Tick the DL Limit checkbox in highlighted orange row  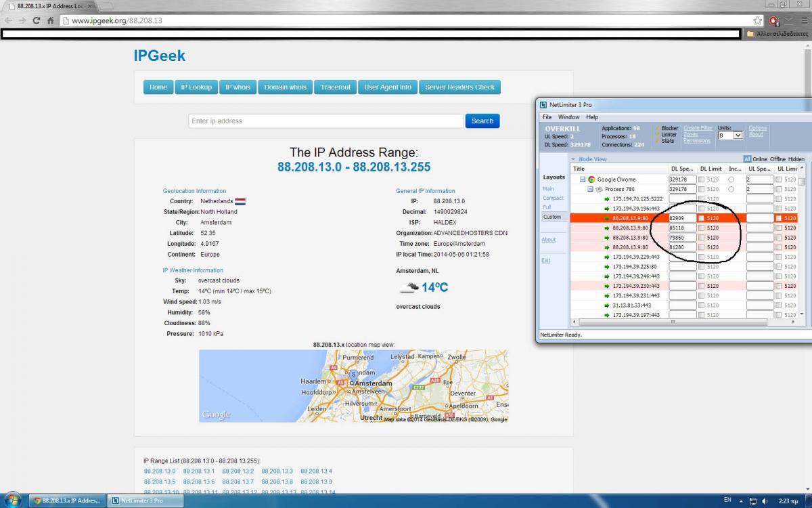[702, 218]
